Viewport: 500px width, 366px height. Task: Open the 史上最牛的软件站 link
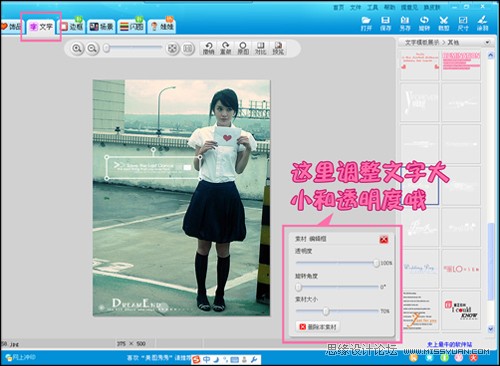tap(450, 344)
